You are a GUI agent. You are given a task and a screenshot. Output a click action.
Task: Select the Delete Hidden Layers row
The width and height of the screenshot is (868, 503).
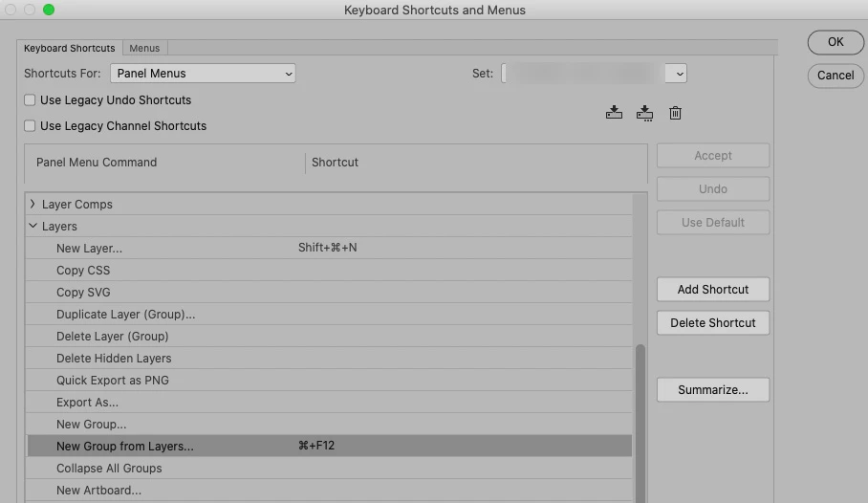329,359
